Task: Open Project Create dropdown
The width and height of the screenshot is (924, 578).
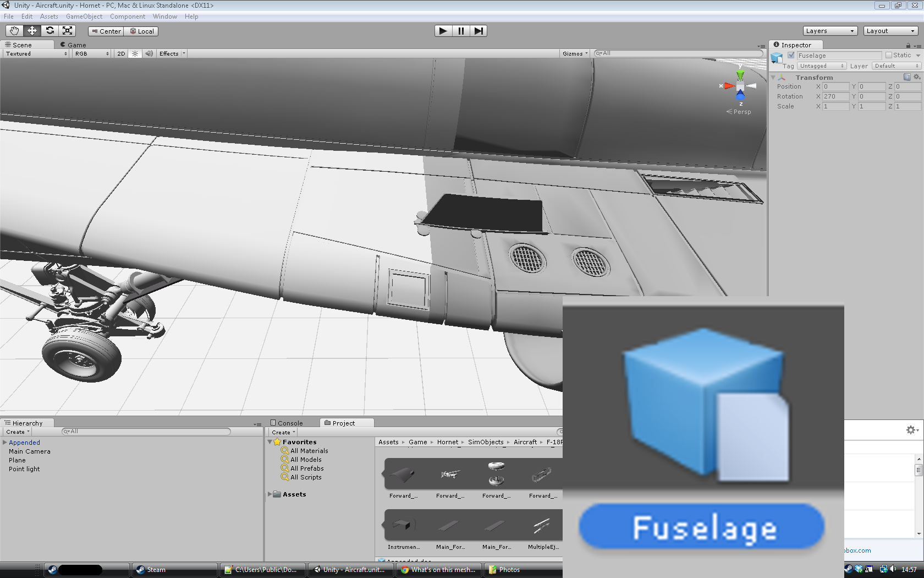Action: [x=283, y=433]
